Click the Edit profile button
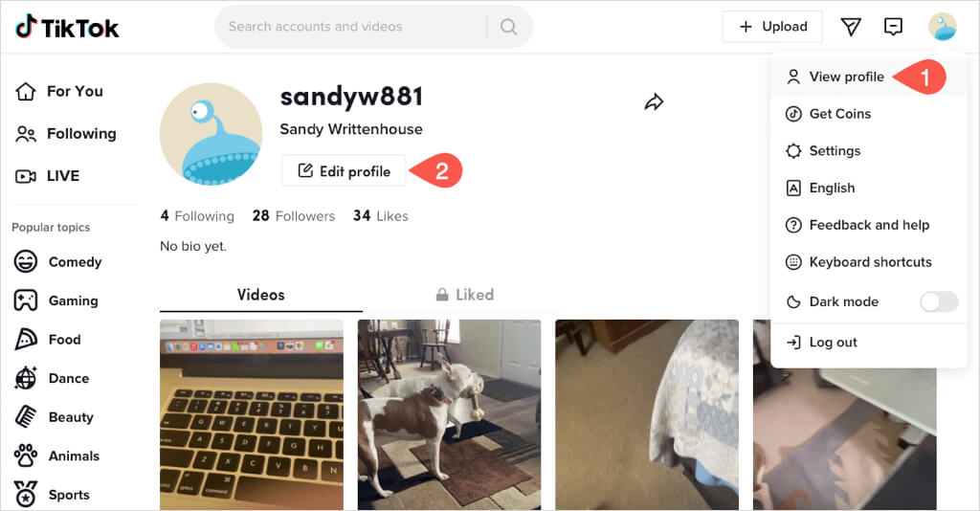Image resolution: width=980 pixels, height=511 pixels. (344, 171)
